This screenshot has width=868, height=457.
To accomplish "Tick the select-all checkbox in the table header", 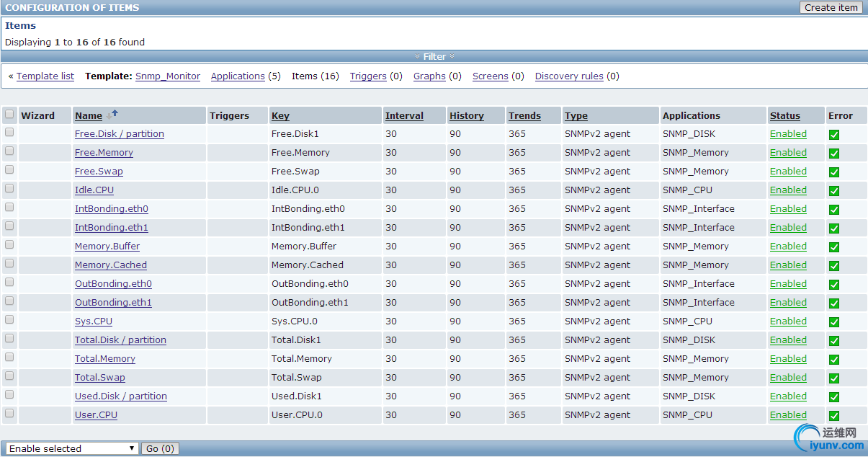I will [9, 114].
